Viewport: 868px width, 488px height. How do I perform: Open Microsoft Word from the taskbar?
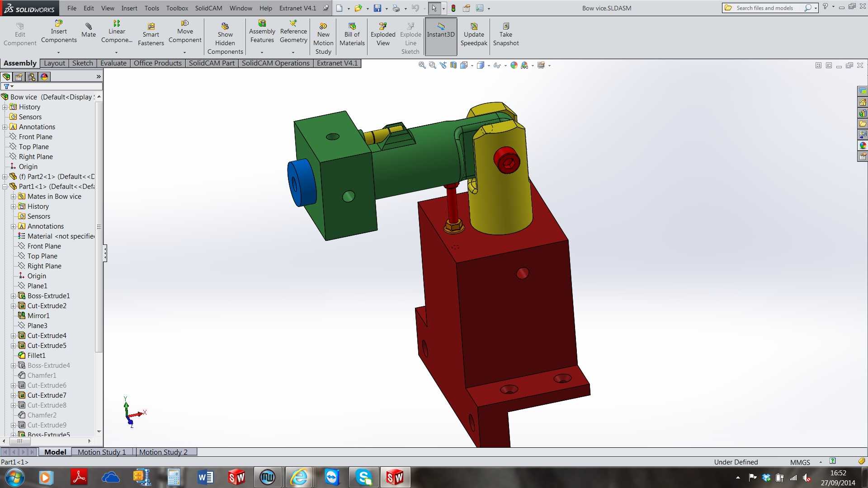click(206, 477)
